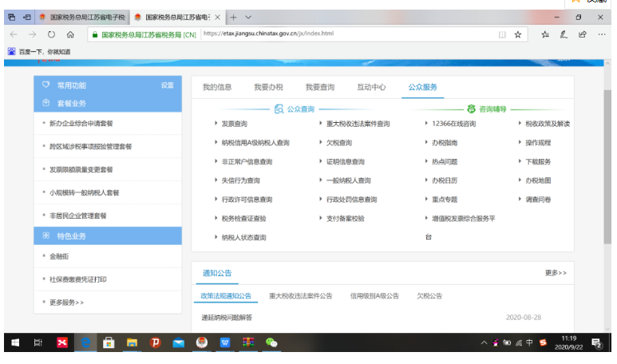Open a new browser tab

(233, 18)
